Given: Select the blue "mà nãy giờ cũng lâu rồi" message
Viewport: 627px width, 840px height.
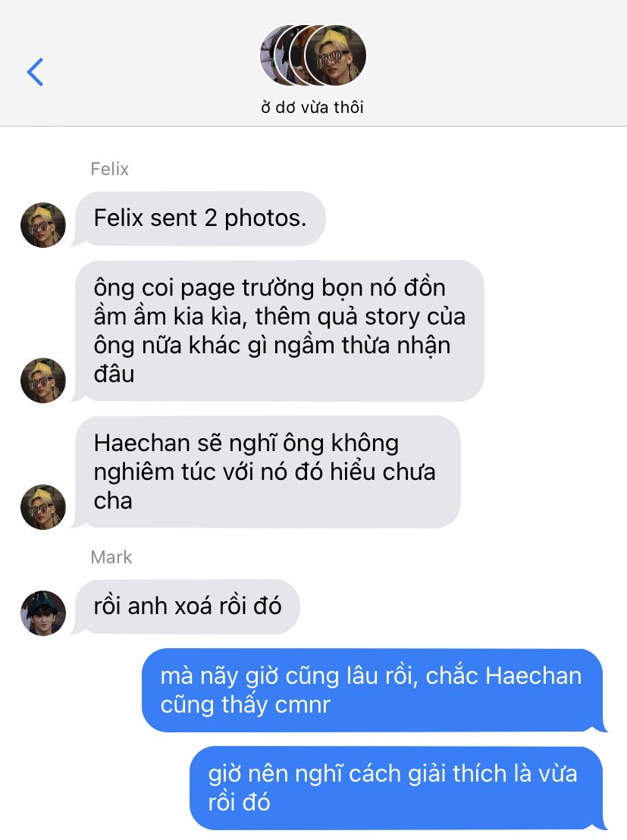Looking at the screenshot, I should coord(373,690).
